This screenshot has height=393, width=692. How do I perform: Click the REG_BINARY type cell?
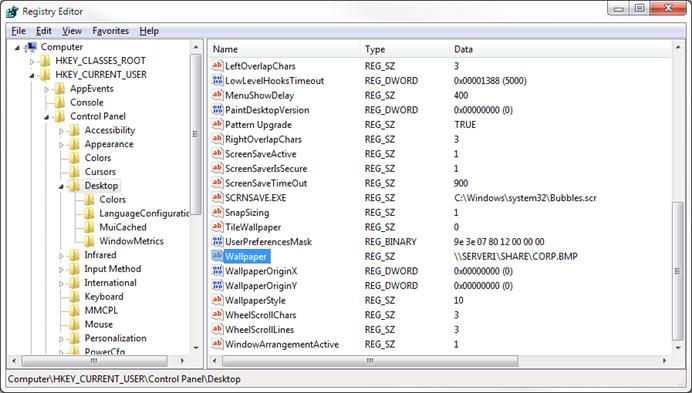391,242
